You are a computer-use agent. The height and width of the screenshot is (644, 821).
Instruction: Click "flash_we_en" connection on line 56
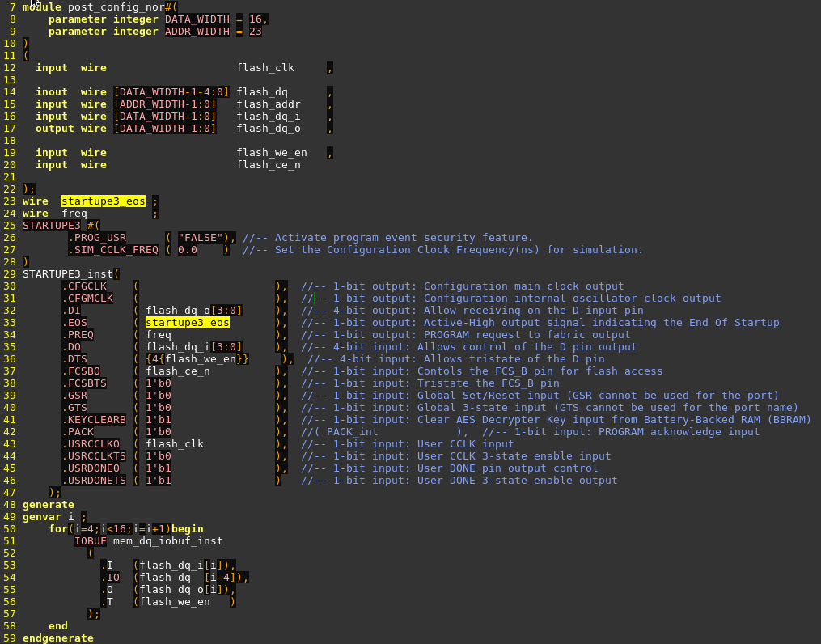pyautogui.click(x=175, y=602)
